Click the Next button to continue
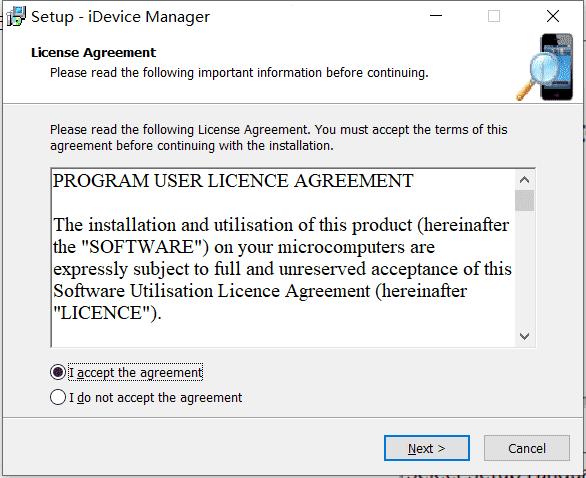The height and width of the screenshot is (478, 586). 426,448
